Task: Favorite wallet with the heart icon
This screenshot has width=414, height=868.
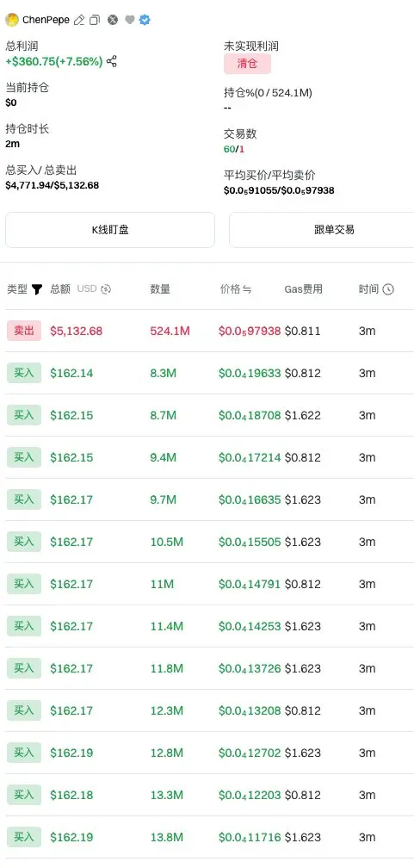Action: coord(129,20)
